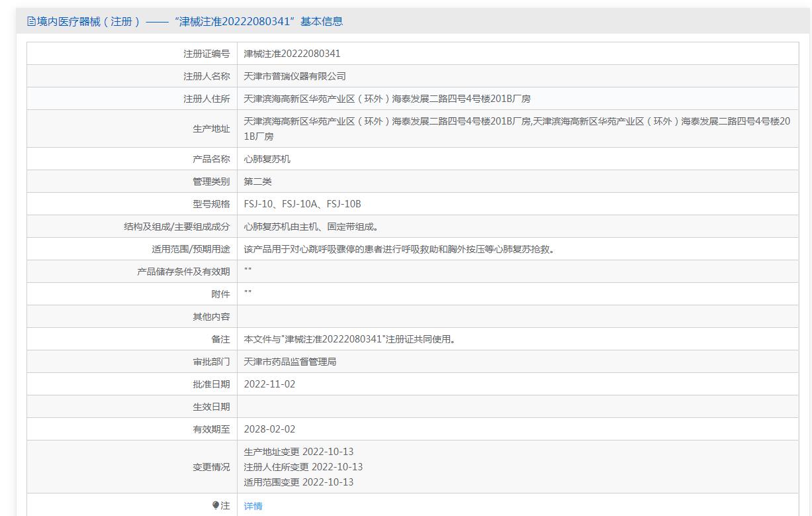Click the 附件 label
812x516 pixels.
pyautogui.click(x=220, y=294)
